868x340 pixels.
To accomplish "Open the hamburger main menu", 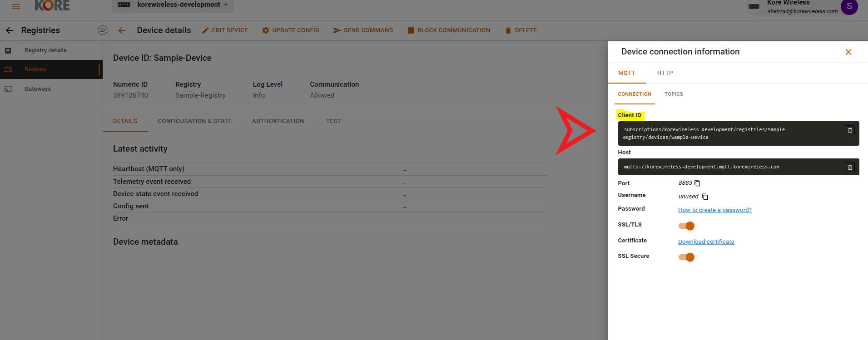I will point(16,6).
